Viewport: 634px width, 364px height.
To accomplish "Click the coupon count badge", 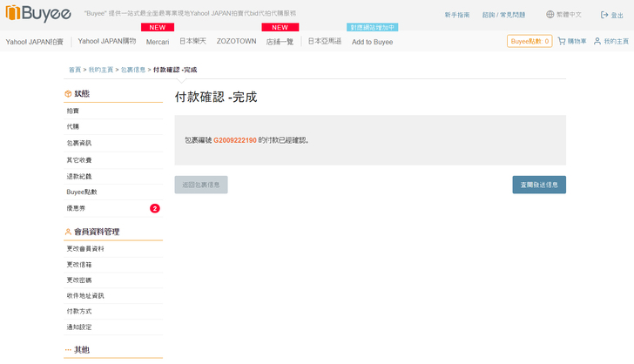I will click(154, 208).
